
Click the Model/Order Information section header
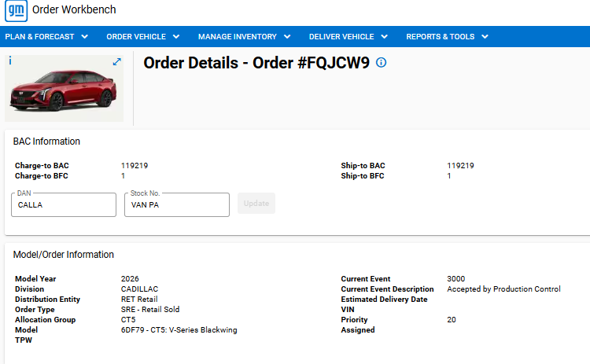point(64,255)
